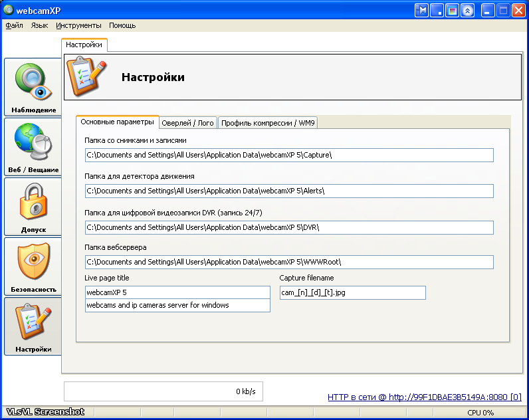Click the 'Live page title' label
Screen dimensions: 529x420
click(x=106, y=278)
